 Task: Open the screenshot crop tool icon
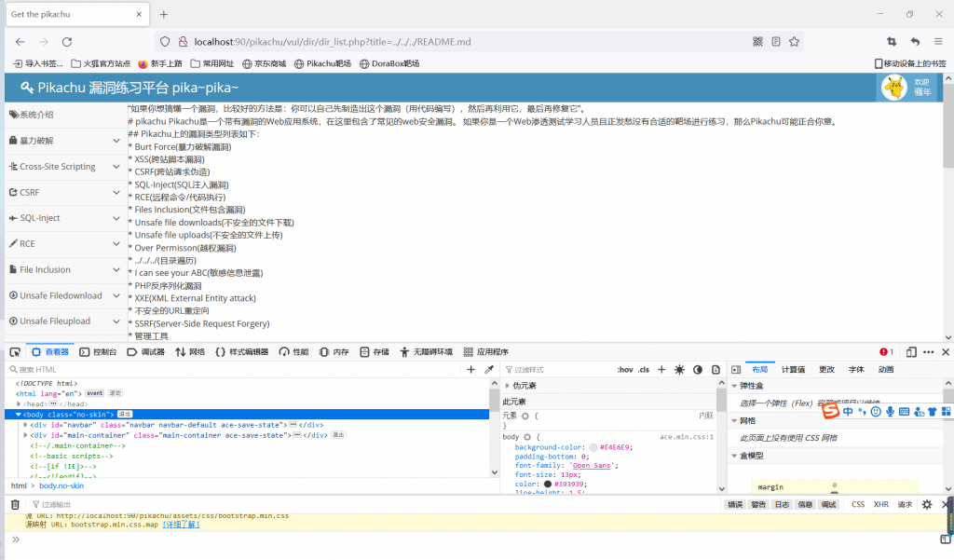[892, 41]
